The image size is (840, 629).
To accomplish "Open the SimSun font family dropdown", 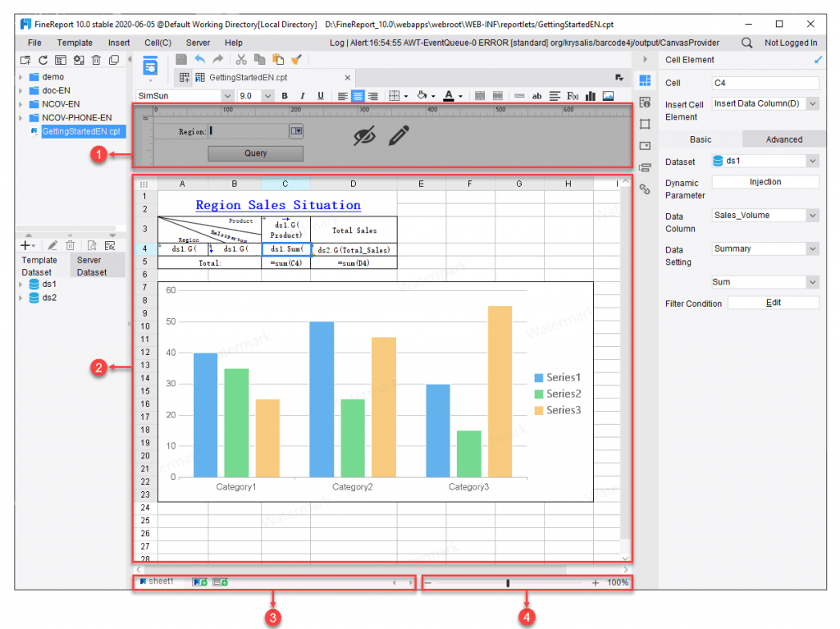I will click(228, 96).
